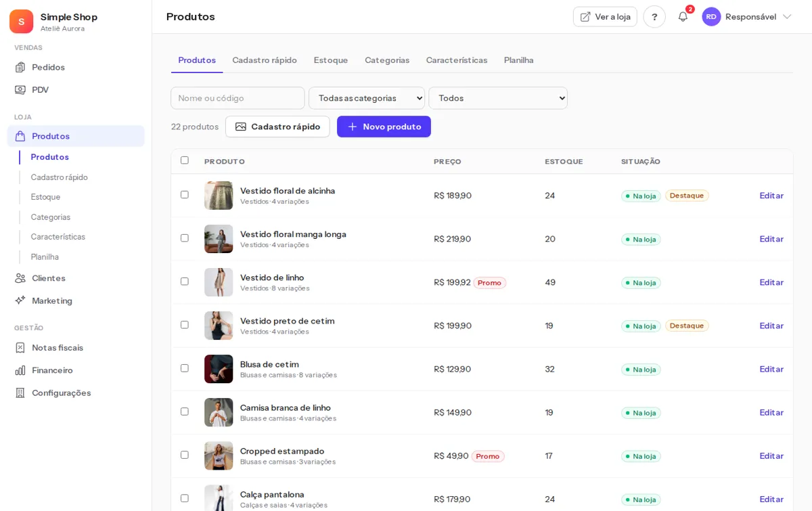Viewport: 812px width, 511px height.
Task: Select the Vestido de linho checkbox
Action: tap(185, 282)
